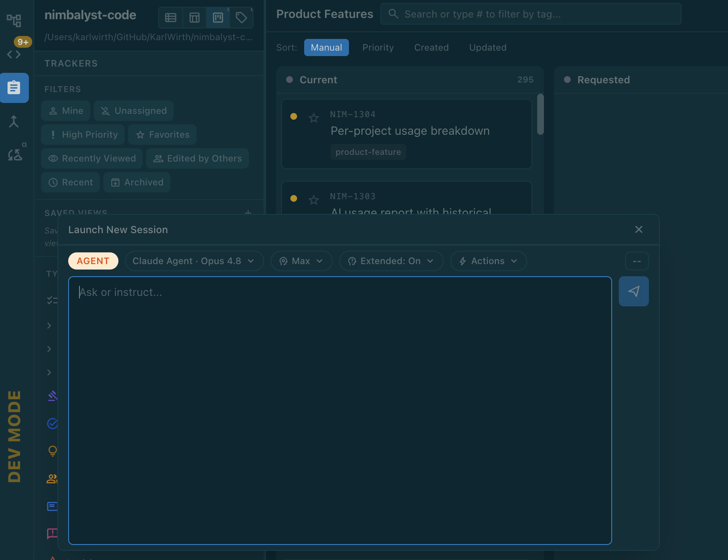Open the project structure tree icon in sidebar
728x560 pixels.
14,20
